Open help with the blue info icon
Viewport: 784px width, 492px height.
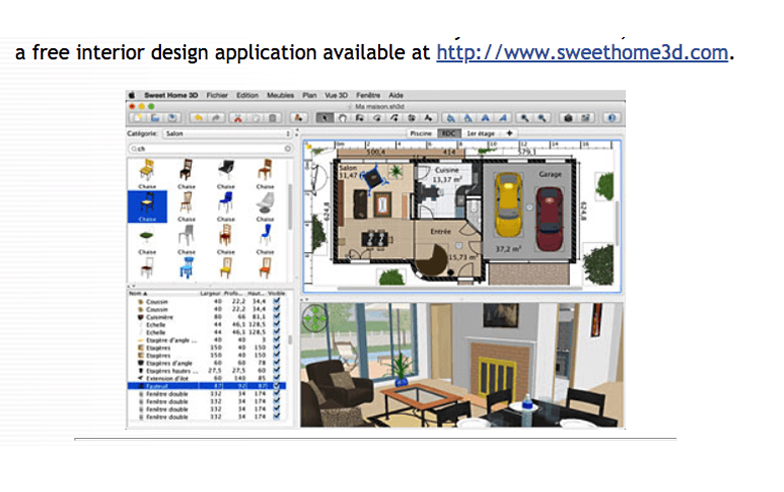tap(611, 118)
